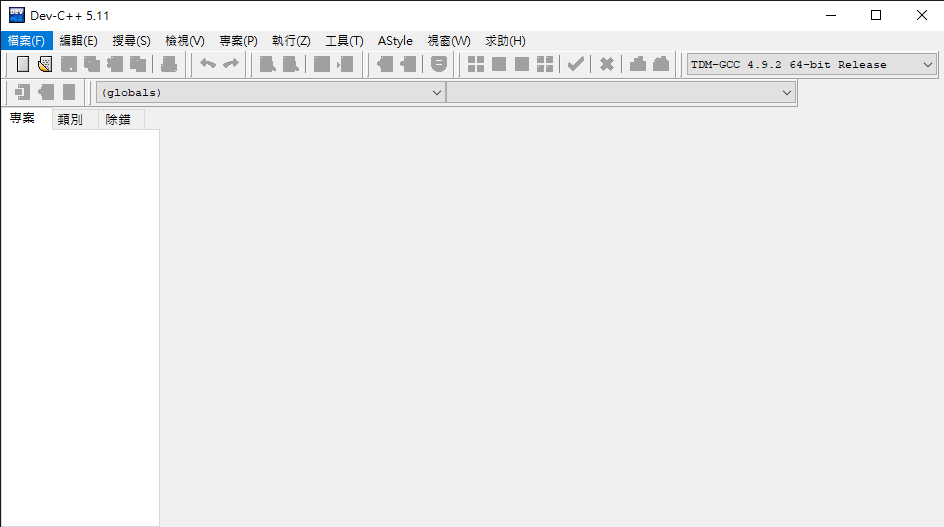Click the Stop execution X icon
This screenshot has height=527, width=944.
click(x=607, y=64)
